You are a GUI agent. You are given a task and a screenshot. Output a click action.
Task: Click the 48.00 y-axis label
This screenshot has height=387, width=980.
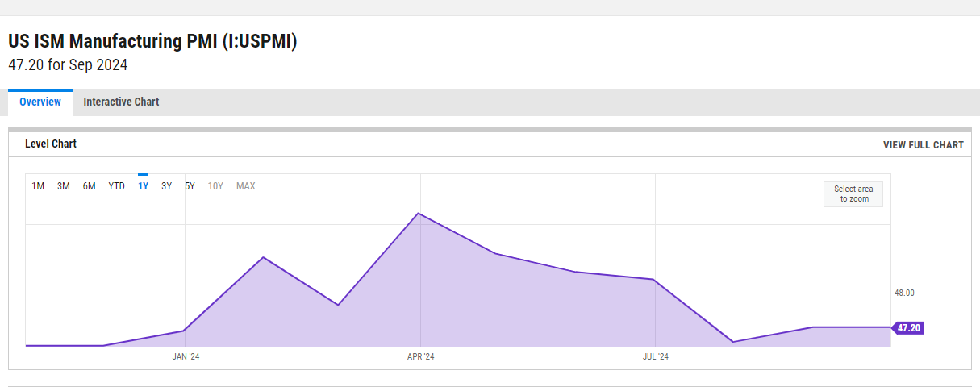[904, 293]
